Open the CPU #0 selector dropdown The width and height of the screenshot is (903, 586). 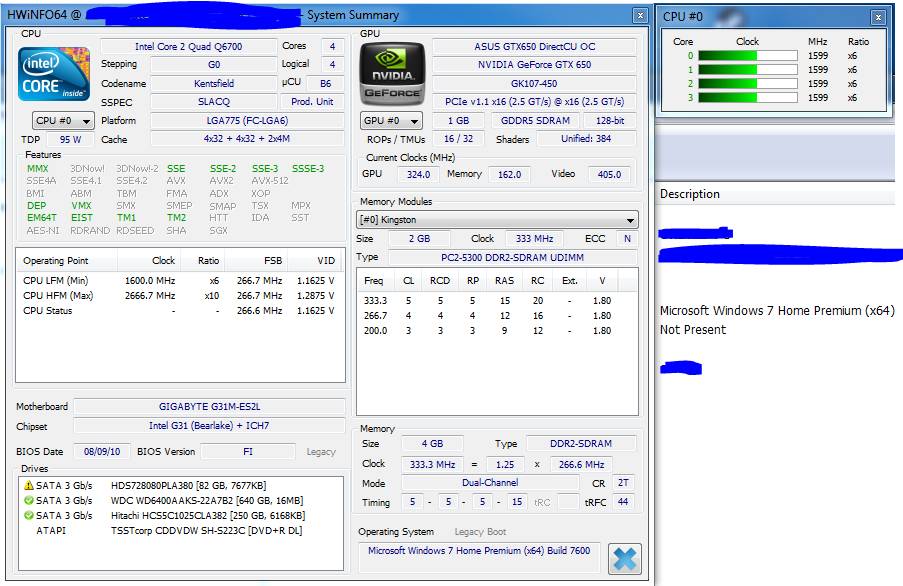(x=63, y=121)
